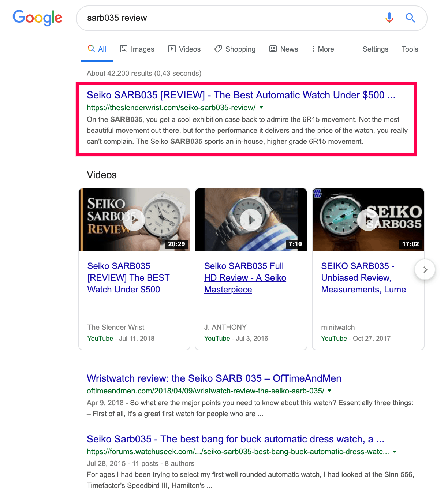Click the channel name 'The Slender Wrist'
This screenshot has width=448, height=493.
coord(116,327)
